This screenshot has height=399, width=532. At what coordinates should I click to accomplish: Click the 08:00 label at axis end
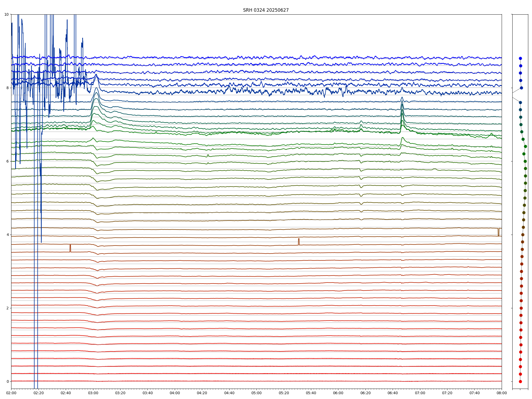click(x=501, y=393)
